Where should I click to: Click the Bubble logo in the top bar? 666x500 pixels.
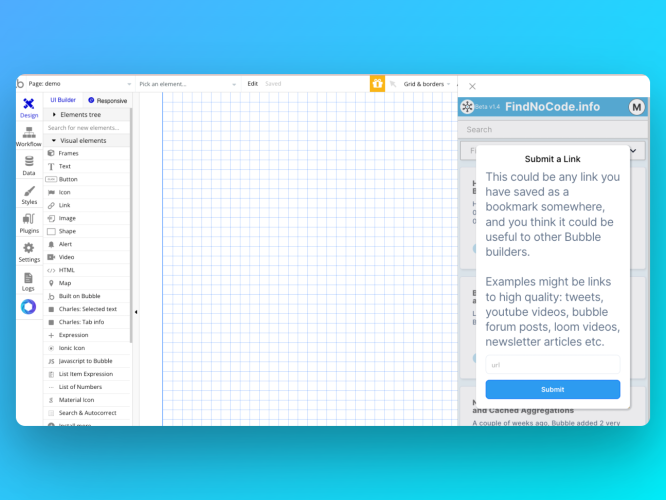pyautogui.click(x=20, y=84)
